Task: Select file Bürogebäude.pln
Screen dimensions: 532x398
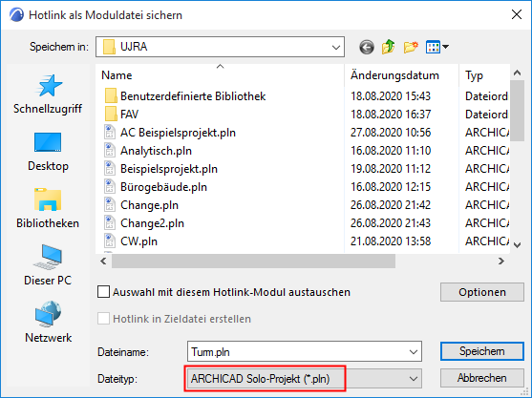Action: point(156,187)
